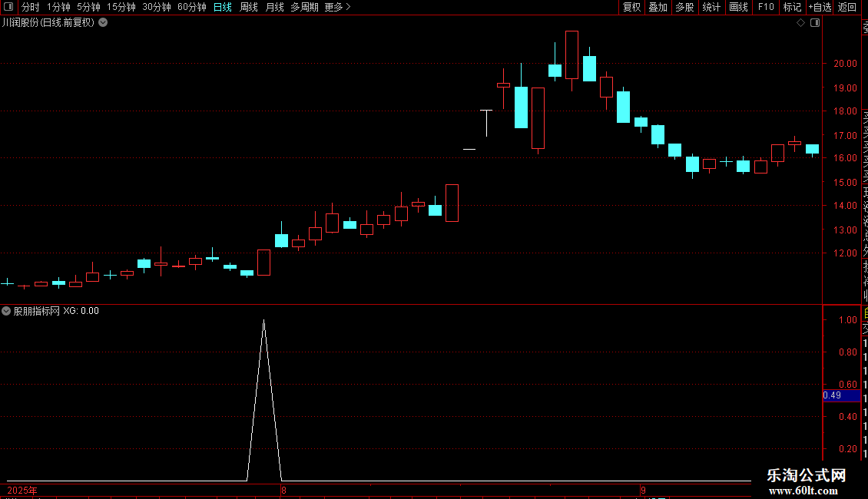
Task: Expand the 更多 periods menu
Action: point(337,7)
